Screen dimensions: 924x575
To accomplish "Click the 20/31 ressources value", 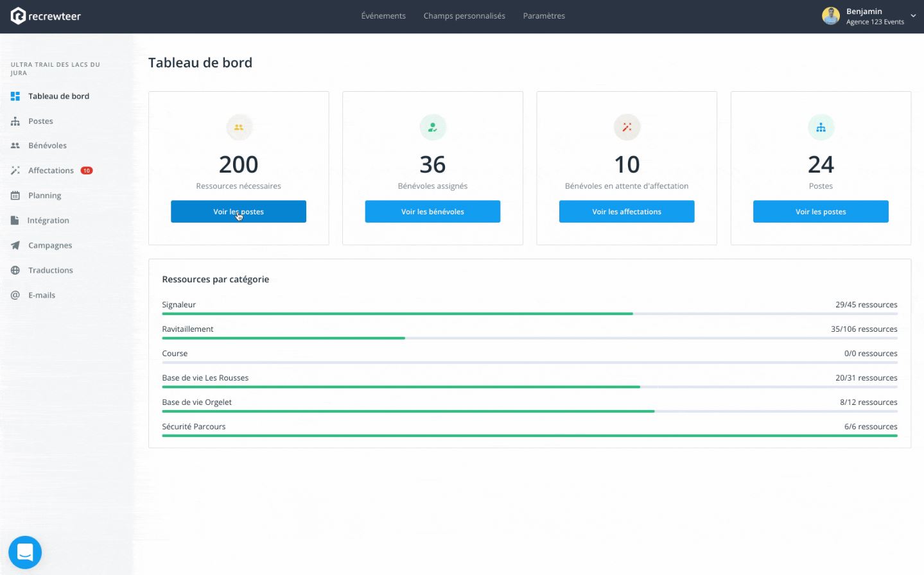I will [x=866, y=378].
